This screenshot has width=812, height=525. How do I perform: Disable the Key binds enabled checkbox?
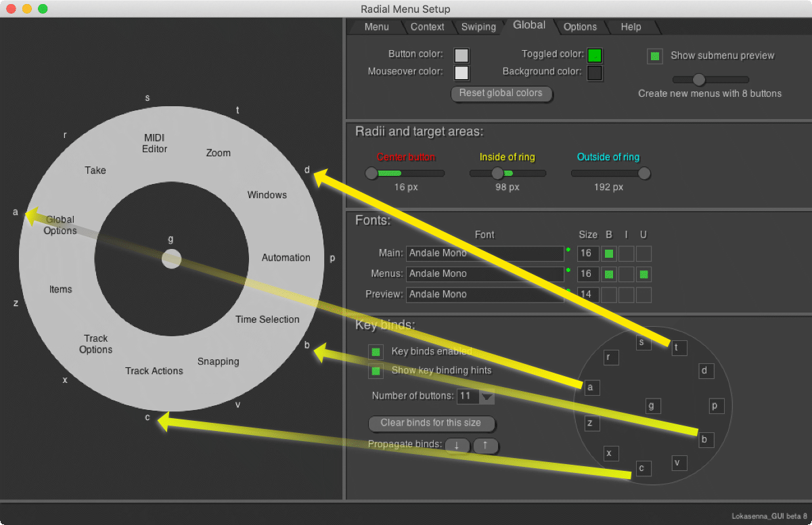tap(376, 352)
